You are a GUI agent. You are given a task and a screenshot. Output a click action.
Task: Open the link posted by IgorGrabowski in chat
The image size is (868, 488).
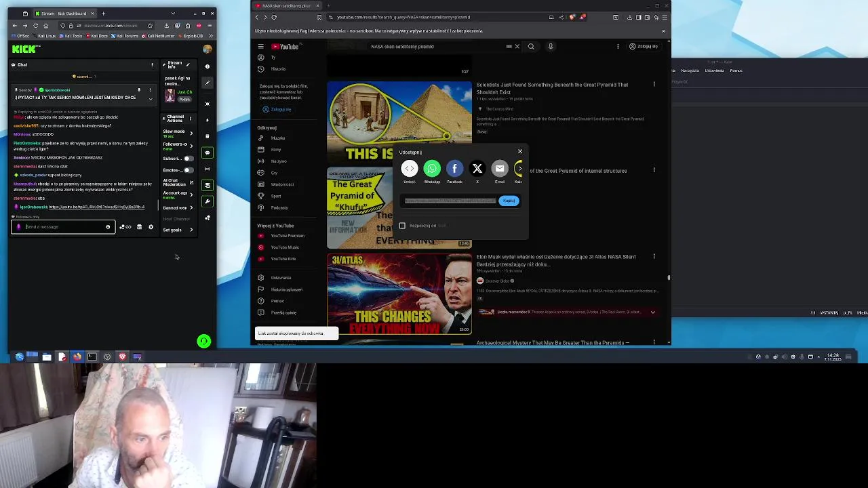(x=96, y=207)
